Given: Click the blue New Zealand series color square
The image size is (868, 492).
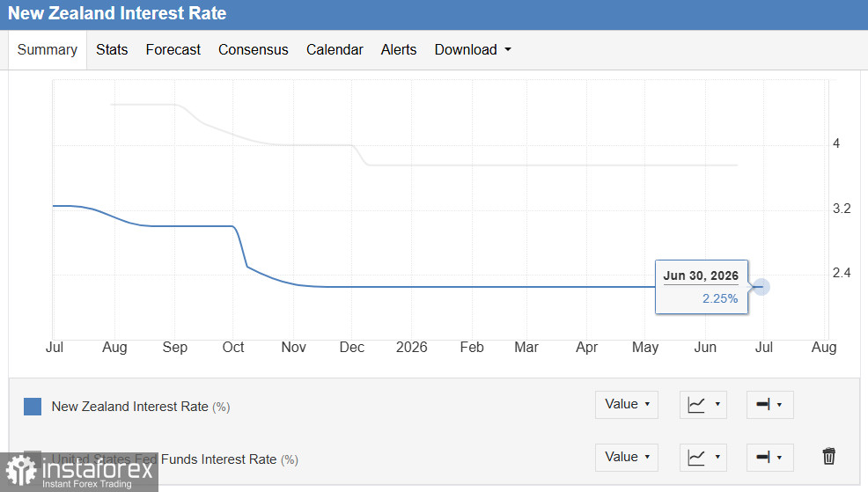Looking at the screenshot, I should (33, 407).
